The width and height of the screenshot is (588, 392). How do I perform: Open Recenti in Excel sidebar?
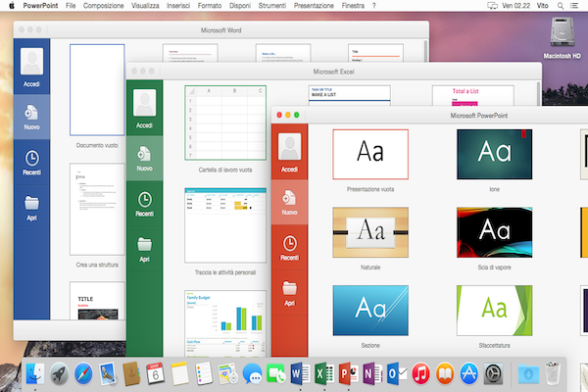pyautogui.click(x=144, y=204)
